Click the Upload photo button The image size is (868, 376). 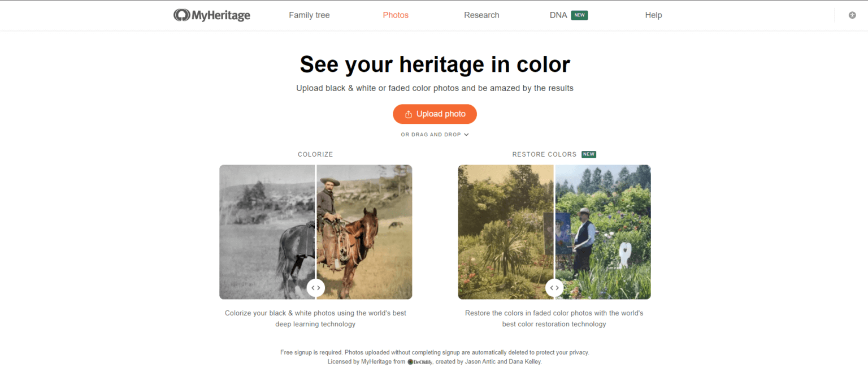(435, 114)
